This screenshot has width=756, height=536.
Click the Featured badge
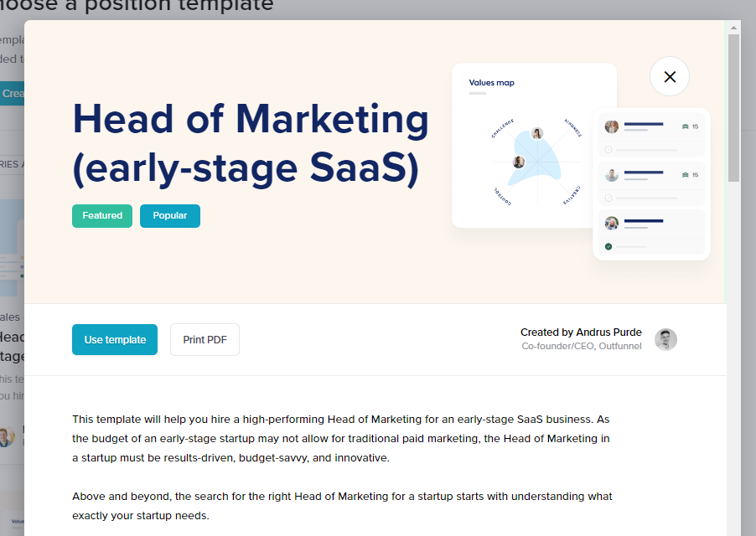click(102, 215)
